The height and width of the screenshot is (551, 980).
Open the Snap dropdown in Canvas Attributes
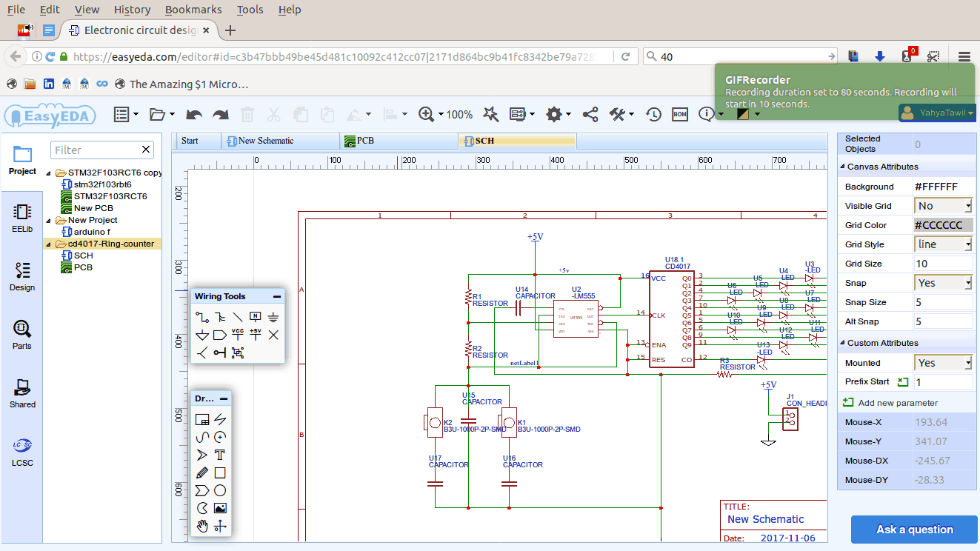coord(942,282)
